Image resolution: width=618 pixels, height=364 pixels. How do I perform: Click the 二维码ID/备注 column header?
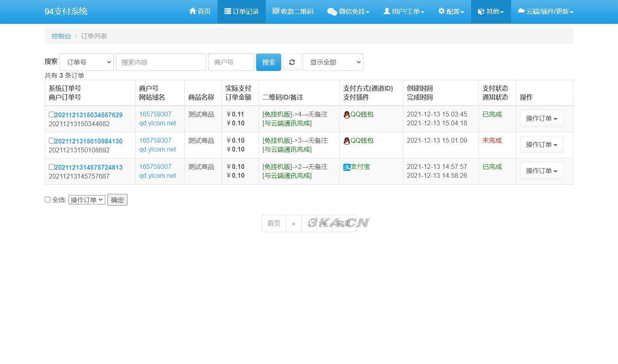pyautogui.click(x=283, y=98)
